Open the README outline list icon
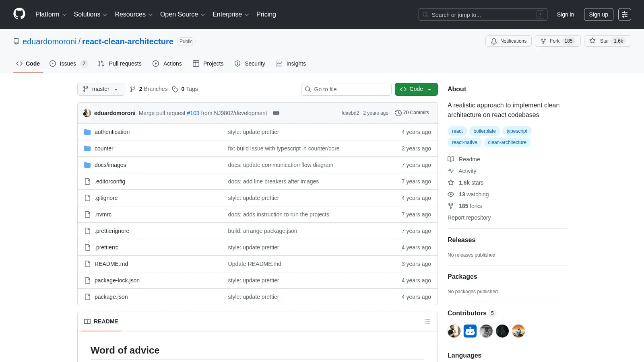 click(427, 322)
